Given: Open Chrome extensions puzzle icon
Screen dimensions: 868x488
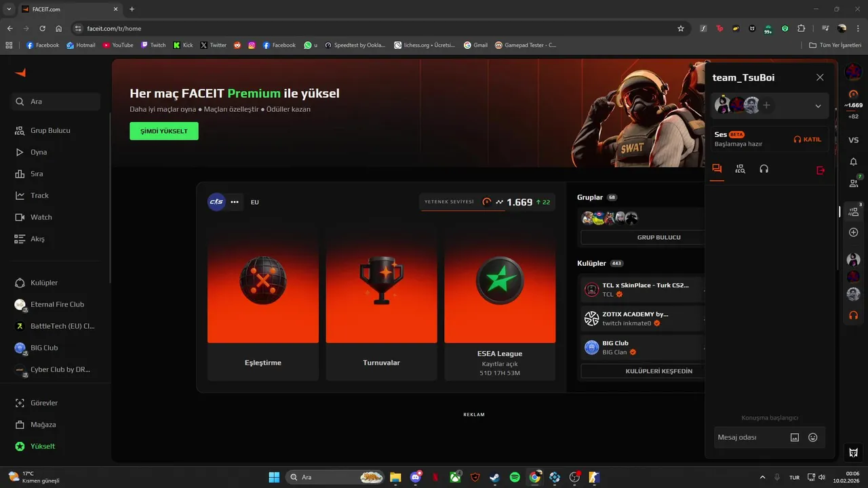Looking at the screenshot, I should (x=802, y=28).
